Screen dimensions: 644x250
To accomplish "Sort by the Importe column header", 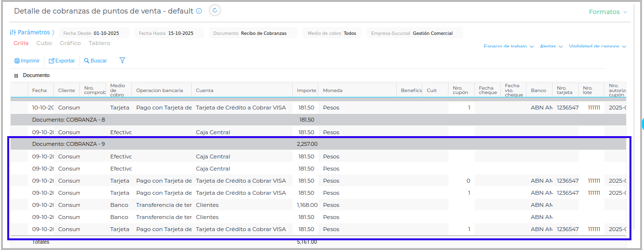I will (x=306, y=90).
